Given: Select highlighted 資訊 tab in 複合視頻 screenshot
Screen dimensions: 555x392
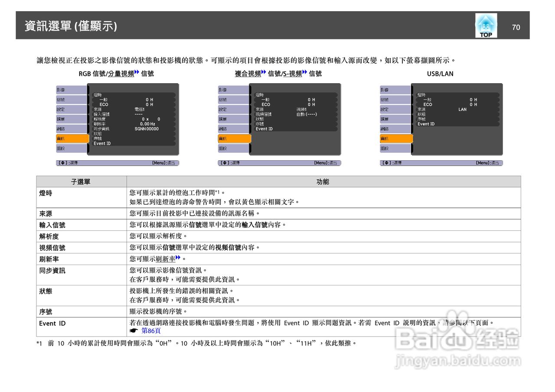Looking at the screenshot, I should tap(235, 139).
